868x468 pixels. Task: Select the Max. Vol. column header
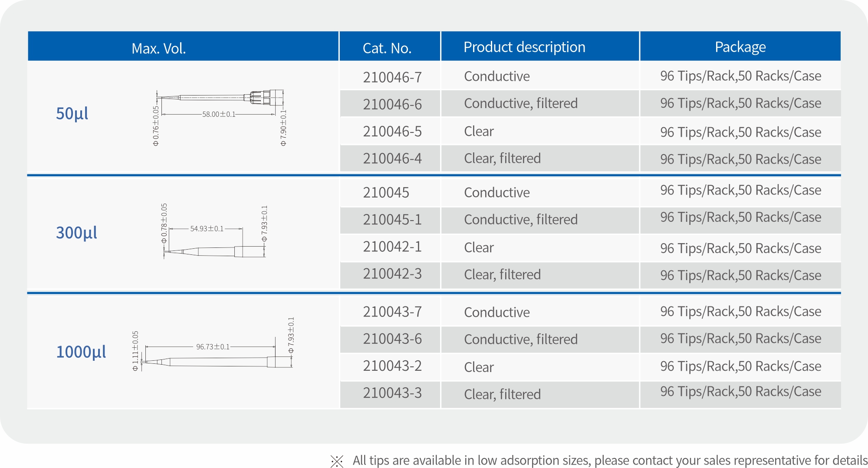click(159, 48)
